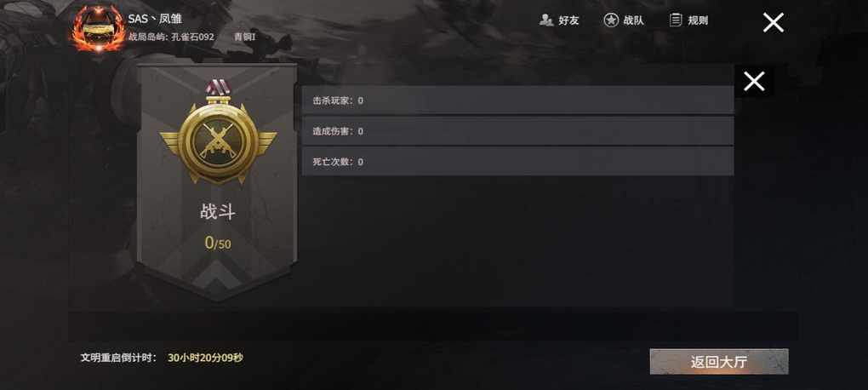Open the 好友 text menu item
Screen dimensions: 868x390
568,20
